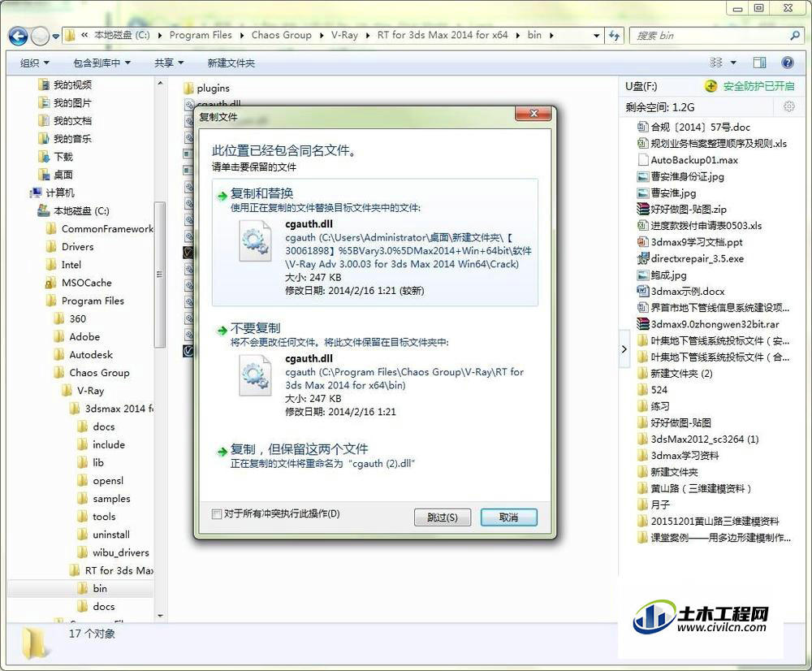Open the plugins folder in file list

pos(213,88)
